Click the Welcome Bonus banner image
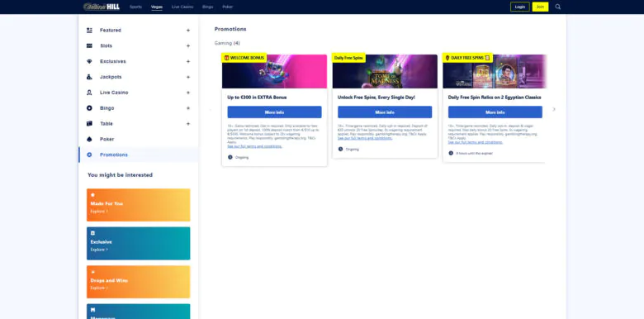Screen dimensions: 644x319 (274, 72)
